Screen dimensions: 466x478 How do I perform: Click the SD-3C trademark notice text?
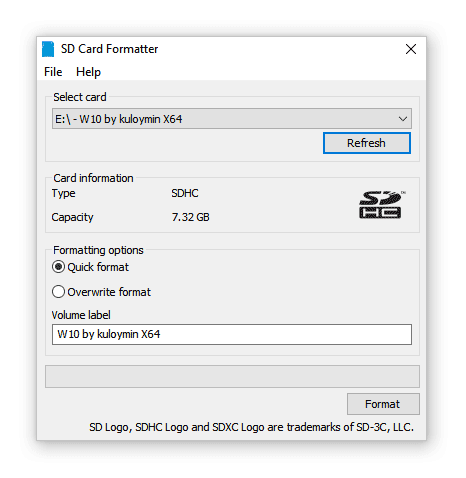251,427
